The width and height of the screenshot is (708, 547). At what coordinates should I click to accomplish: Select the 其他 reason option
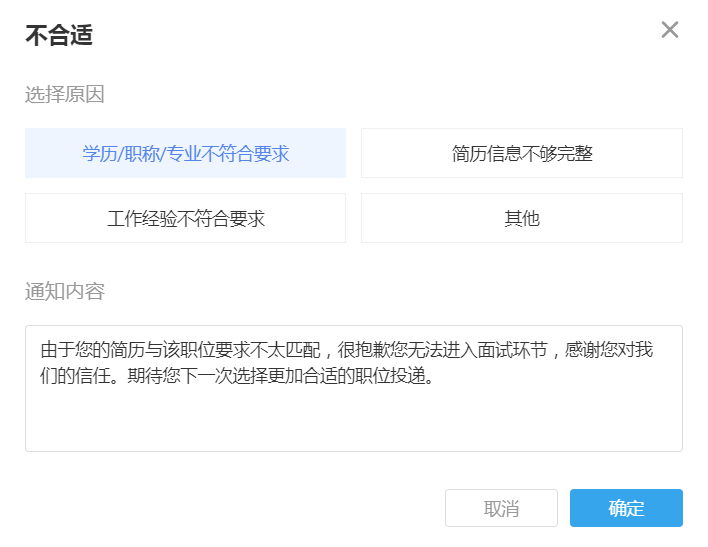[522, 218]
